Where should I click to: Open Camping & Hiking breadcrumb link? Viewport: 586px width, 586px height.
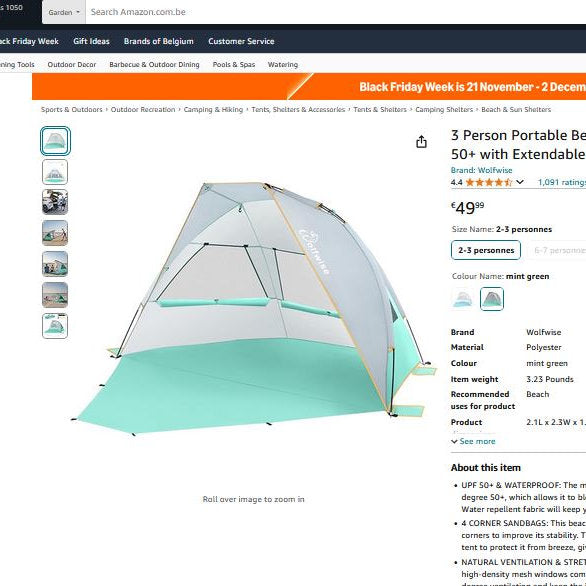(x=213, y=110)
